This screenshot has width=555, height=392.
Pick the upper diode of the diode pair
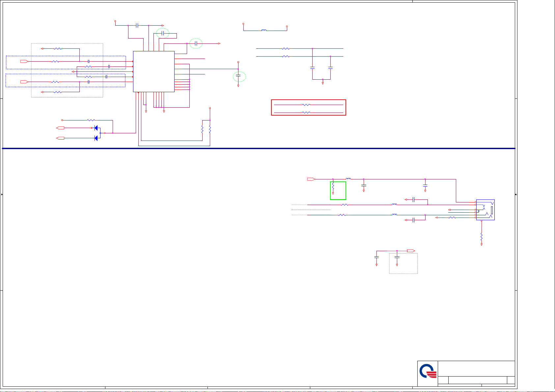click(96, 128)
